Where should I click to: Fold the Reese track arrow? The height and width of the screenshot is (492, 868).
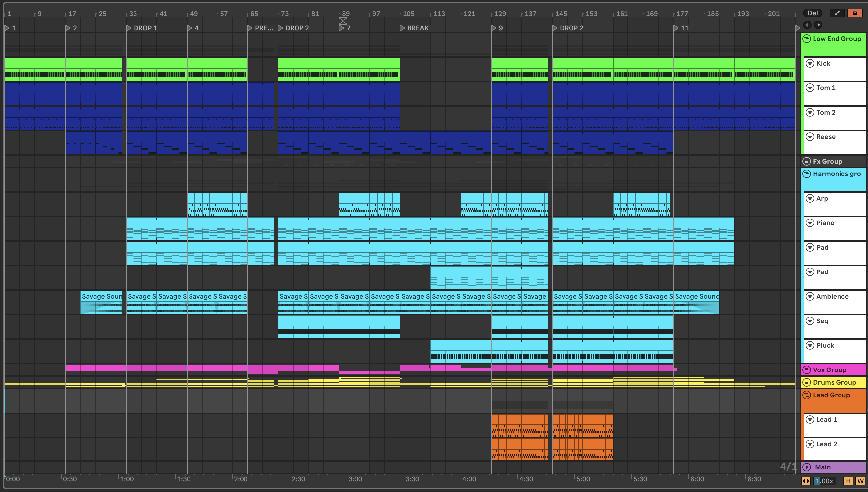point(810,137)
